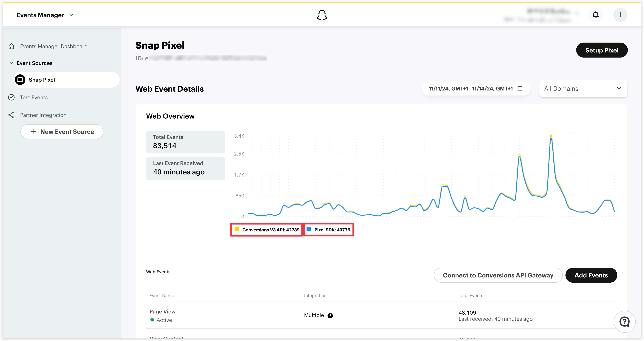644x341 pixels.
Task: Click the calendar icon in date range
Action: (520, 88)
